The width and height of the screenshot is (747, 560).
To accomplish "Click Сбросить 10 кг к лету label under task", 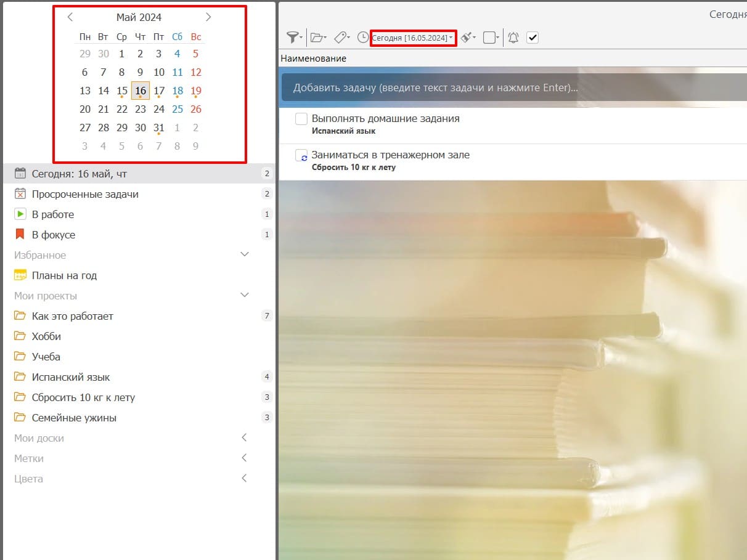I will point(354,168).
